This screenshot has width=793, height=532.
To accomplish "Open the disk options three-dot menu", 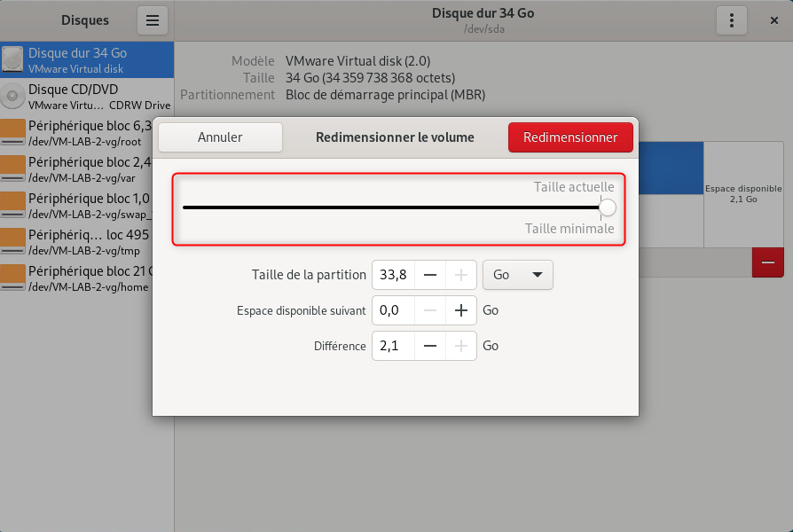I will pyautogui.click(x=731, y=20).
